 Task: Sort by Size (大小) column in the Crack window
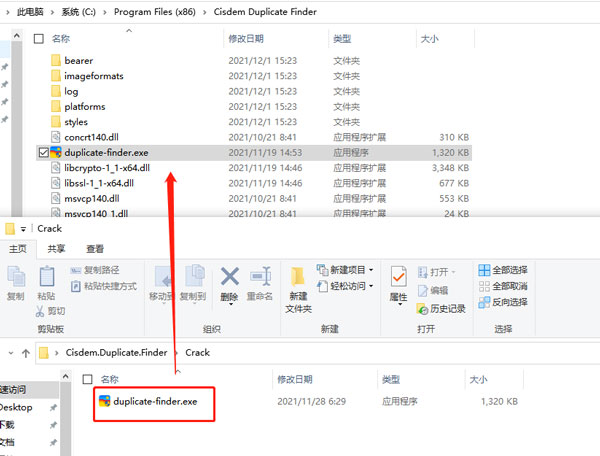point(478,379)
